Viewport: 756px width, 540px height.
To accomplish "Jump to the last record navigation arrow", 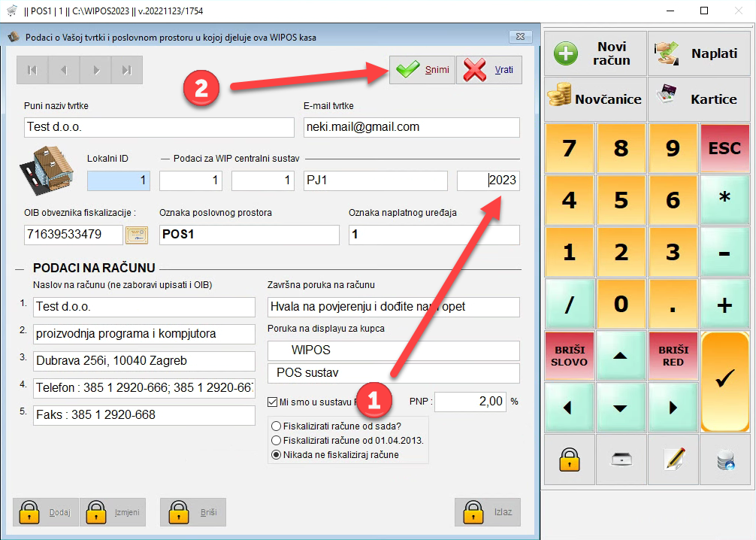I will click(x=127, y=70).
